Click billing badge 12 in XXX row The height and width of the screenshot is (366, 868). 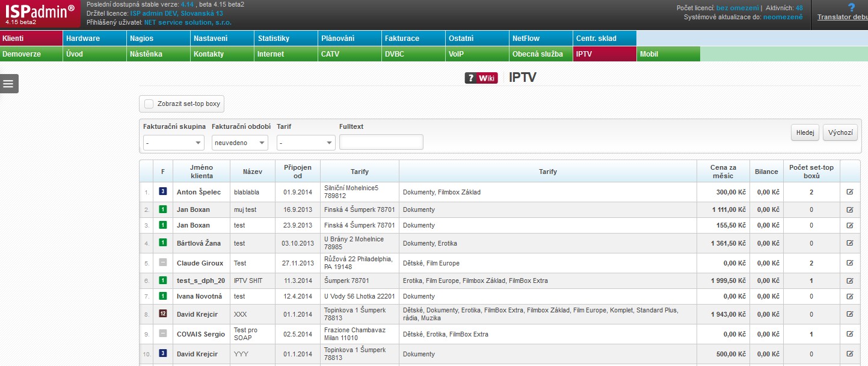tap(162, 314)
